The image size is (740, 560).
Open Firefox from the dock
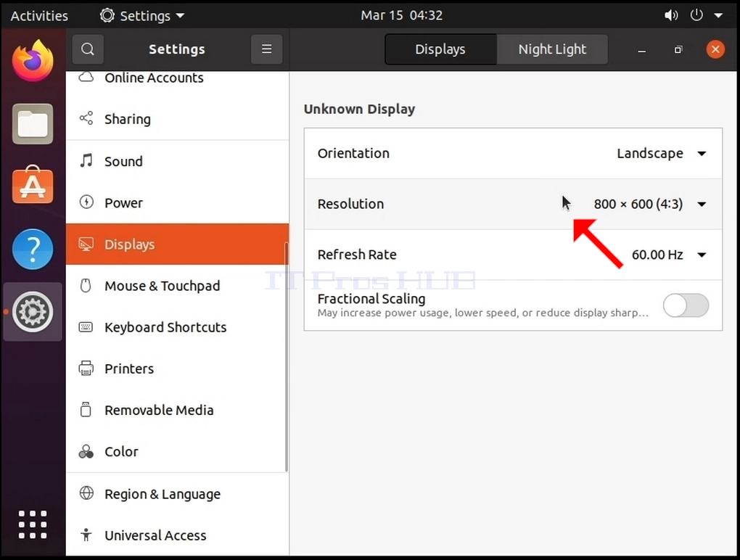[x=33, y=61]
